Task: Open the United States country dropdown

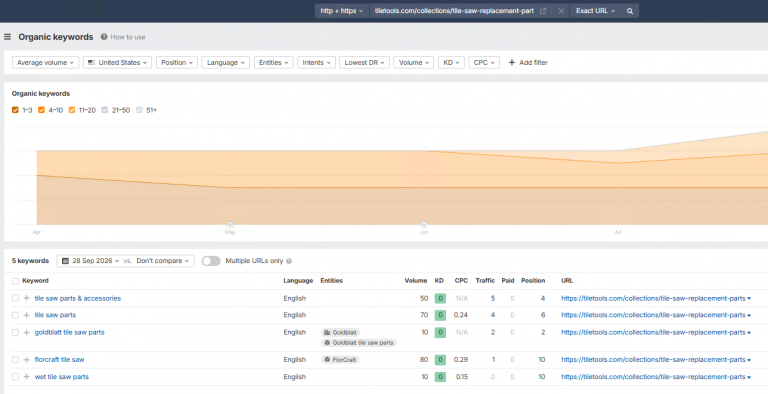Action: point(118,63)
